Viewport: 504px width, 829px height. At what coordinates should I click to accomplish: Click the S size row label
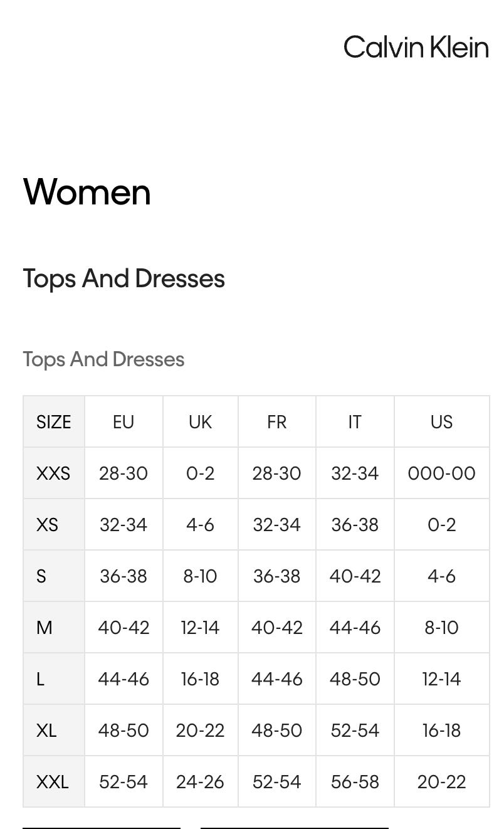(x=41, y=576)
